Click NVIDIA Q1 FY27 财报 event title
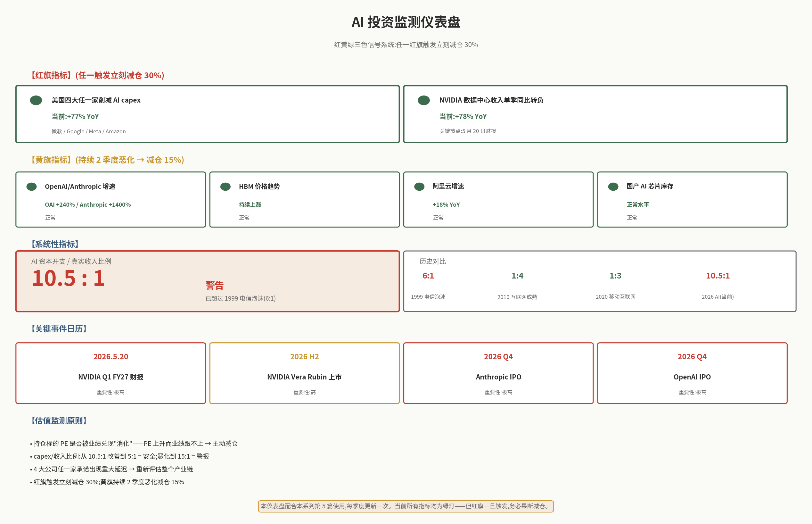The width and height of the screenshot is (812, 524). point(111,377)
